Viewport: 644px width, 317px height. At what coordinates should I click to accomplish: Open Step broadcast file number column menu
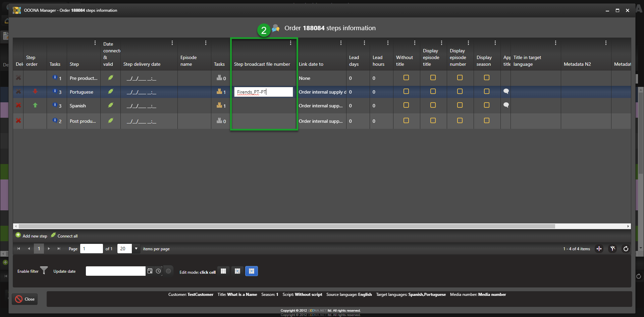coord(290,43)
